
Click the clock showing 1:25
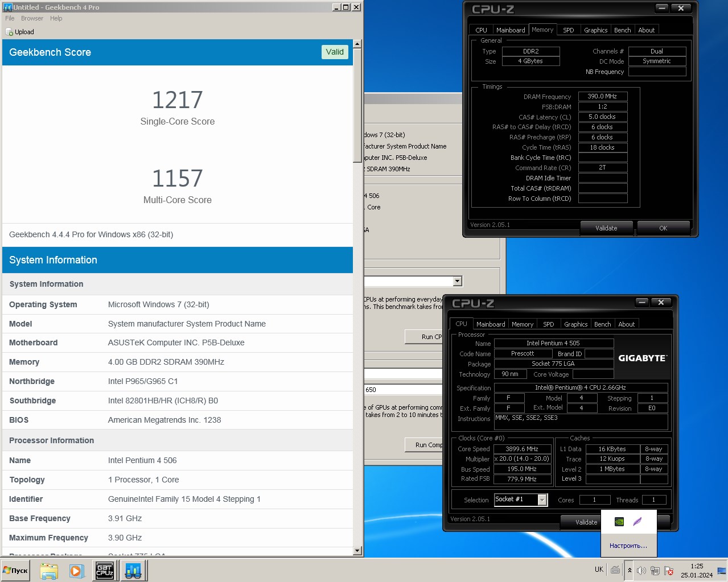697,571
